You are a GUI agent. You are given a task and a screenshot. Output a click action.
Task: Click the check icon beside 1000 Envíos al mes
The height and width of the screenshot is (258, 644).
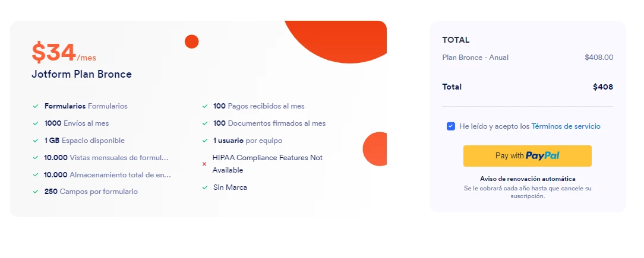point(36,123)
